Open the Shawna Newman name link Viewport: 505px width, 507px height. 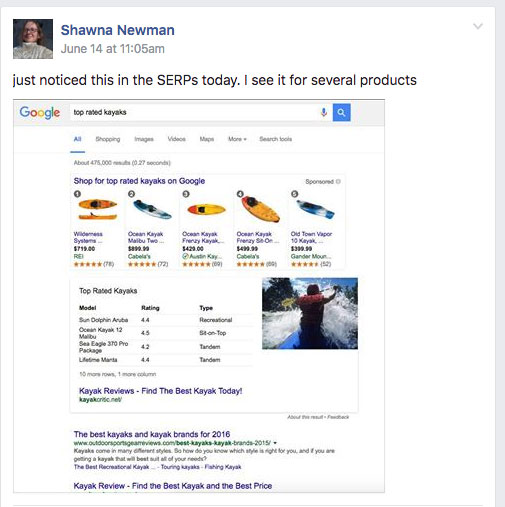pos(117,30)
